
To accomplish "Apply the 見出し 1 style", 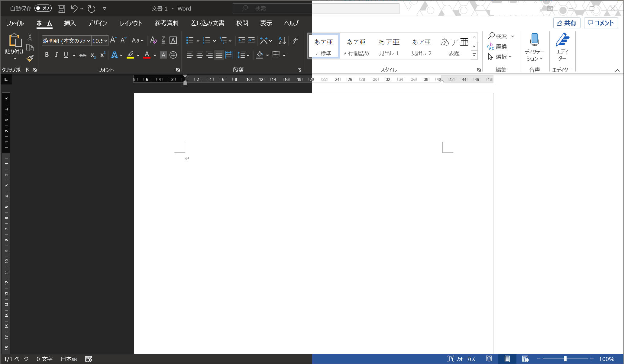I will [x=389, y=46].
